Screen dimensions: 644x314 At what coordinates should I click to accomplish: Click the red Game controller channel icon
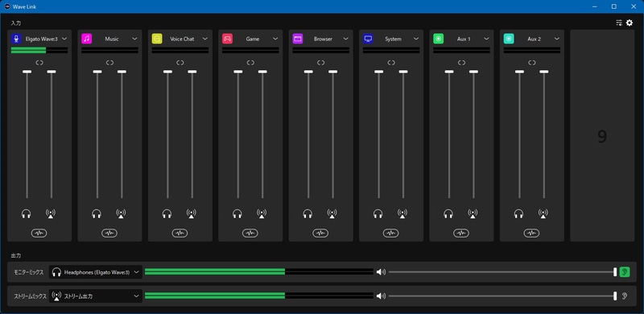coord(227,39)
